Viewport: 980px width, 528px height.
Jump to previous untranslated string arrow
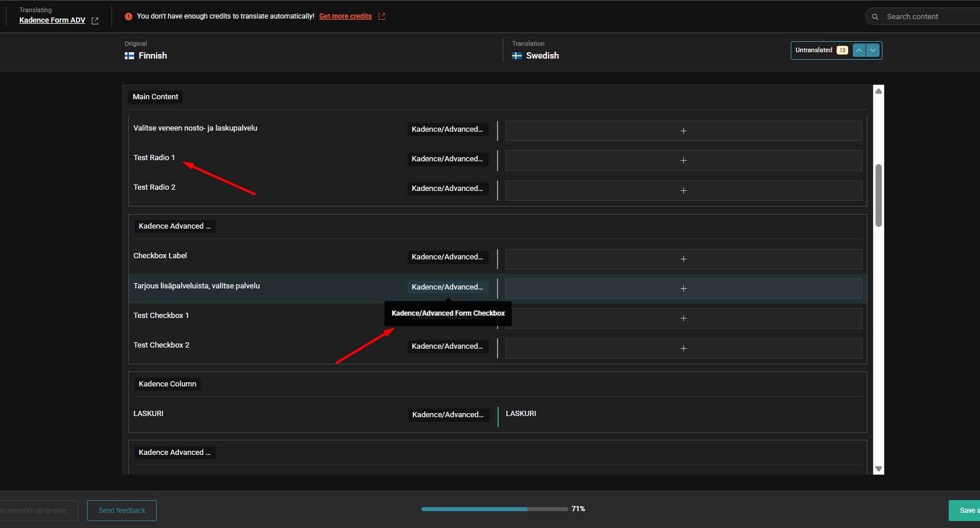pyautogui.click(x=859, y=50)
